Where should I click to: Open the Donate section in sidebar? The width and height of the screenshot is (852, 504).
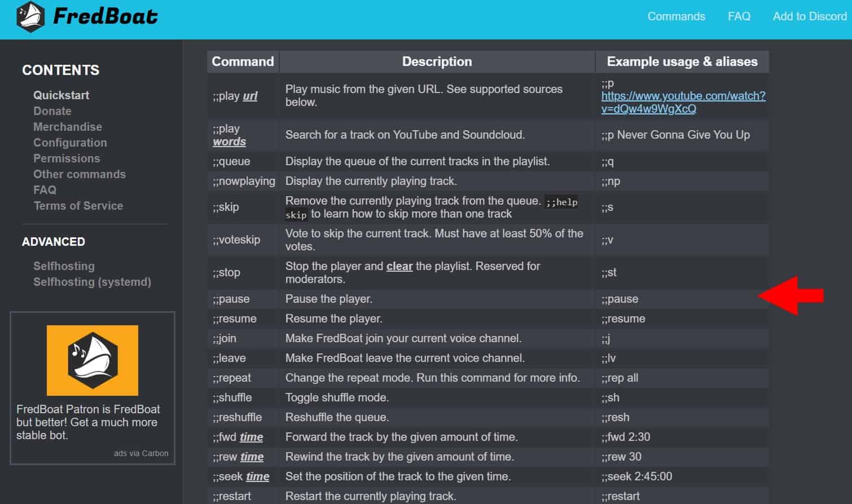coord(52,111)
